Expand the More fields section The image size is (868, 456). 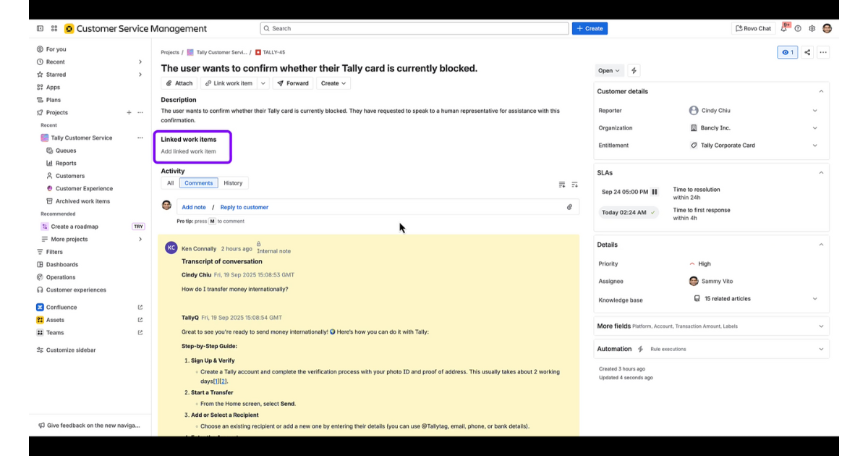click(821, 326)
